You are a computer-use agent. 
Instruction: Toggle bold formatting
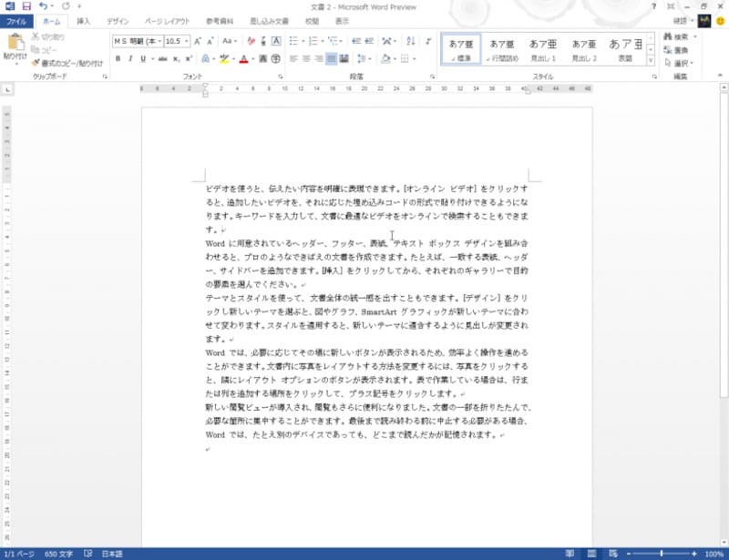pyautogui.click(x=118, y=57)
